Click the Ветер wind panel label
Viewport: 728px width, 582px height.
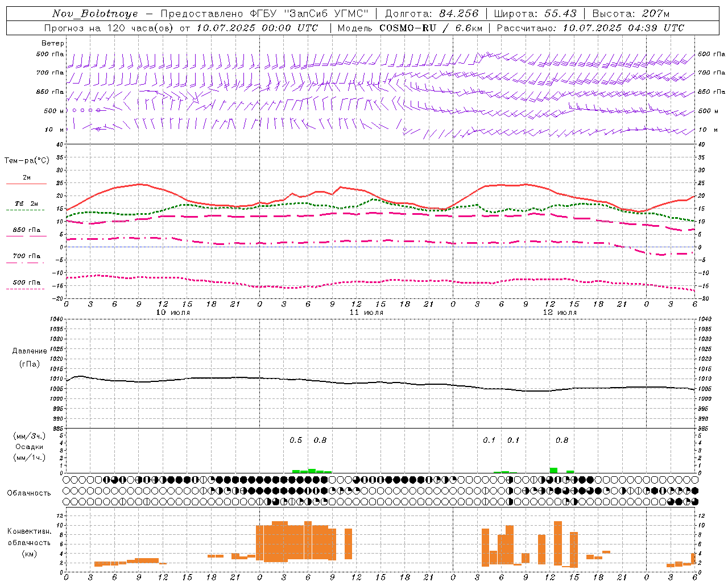tap(52, 43)
